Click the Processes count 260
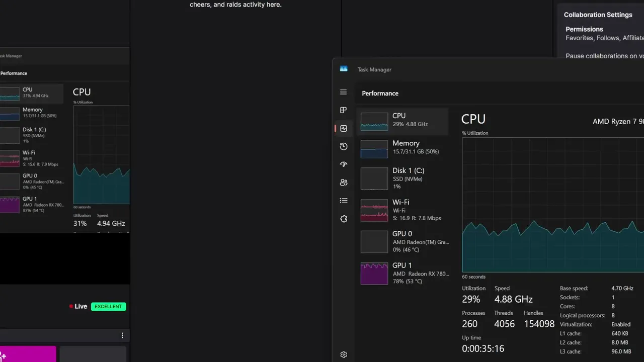Viewport: 644px width, 362px height. 470,324
